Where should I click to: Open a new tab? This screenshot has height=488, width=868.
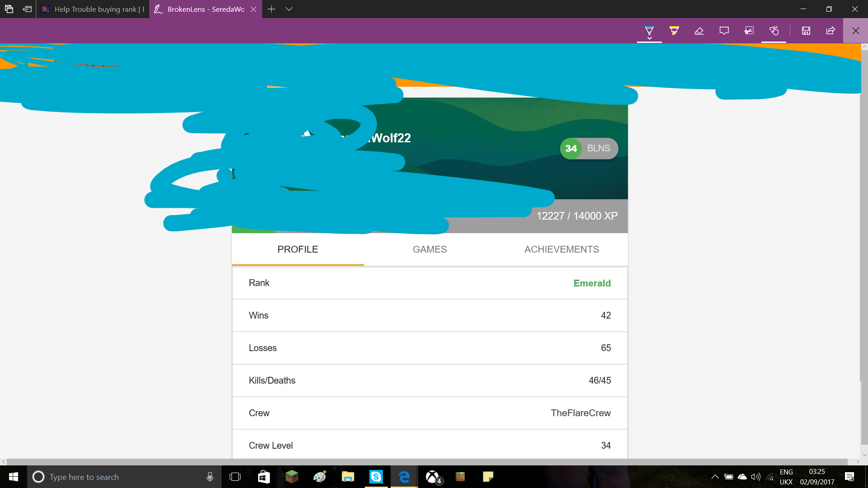coord(271,9)
